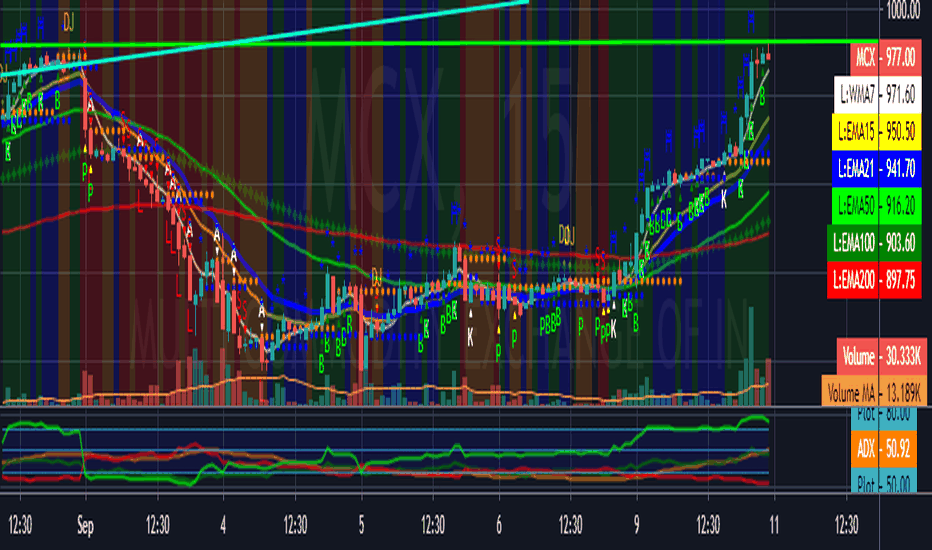Click the blue L:EMA21 941.70 label
The height and width of the screenshot is (550, 932).
tap(876, 168)
